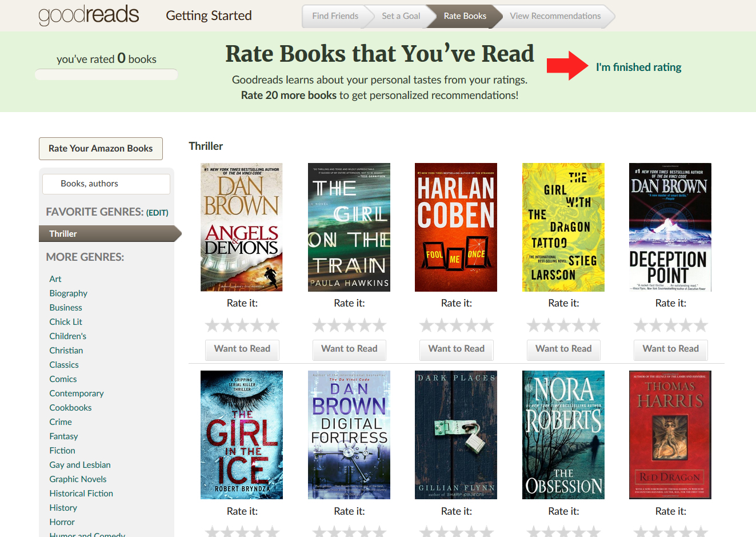Go to the Set a Goal step

(401, 16)
